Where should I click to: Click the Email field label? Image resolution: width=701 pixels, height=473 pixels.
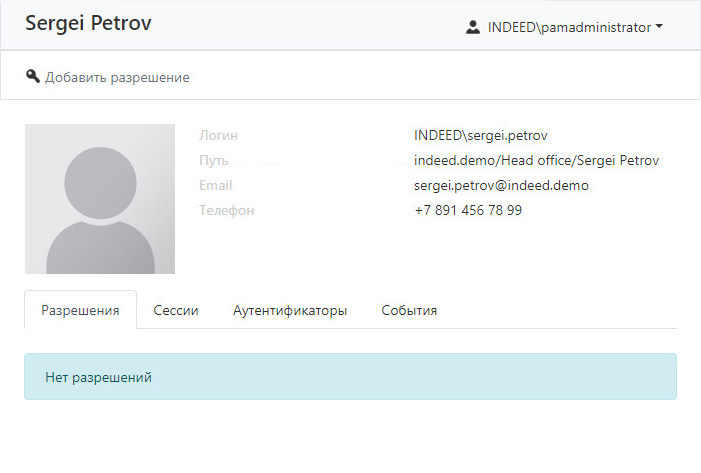click(216, 185)
